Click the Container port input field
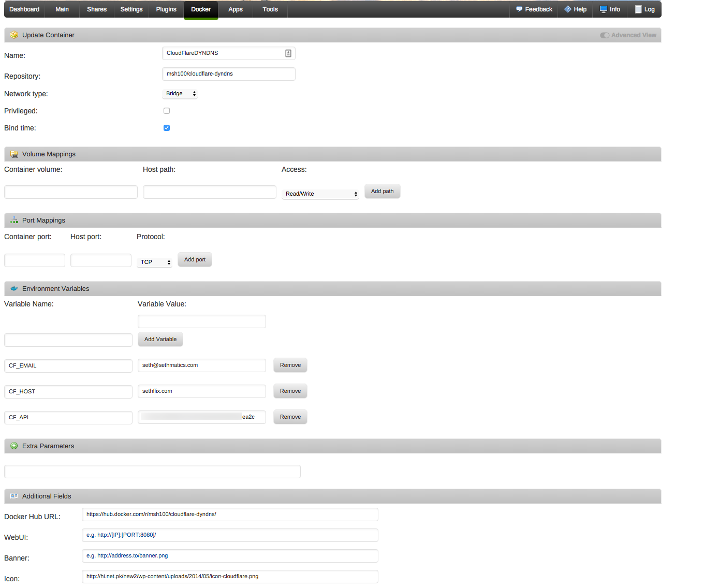 pyautogui.click(x=35, y=260)
